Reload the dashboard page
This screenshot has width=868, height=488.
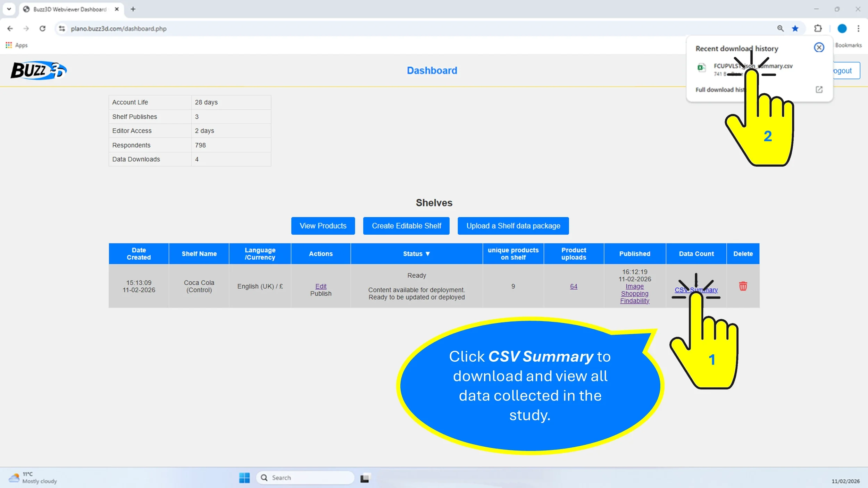point(42,28)
